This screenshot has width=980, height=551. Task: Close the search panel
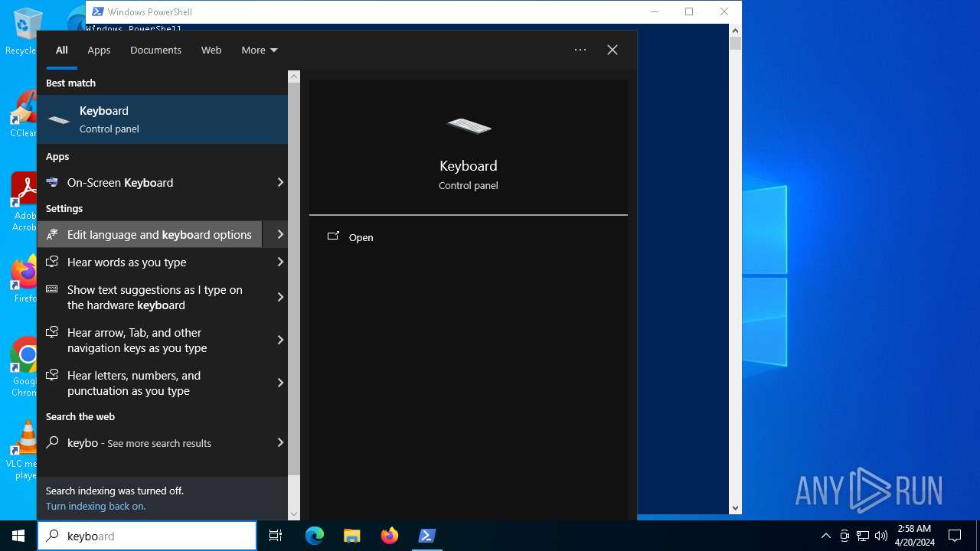[612, 50]
